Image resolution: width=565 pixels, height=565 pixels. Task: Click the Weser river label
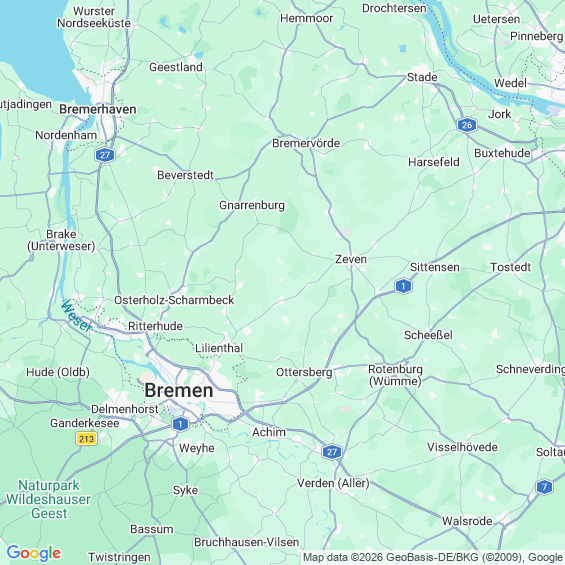coord(76,316)
